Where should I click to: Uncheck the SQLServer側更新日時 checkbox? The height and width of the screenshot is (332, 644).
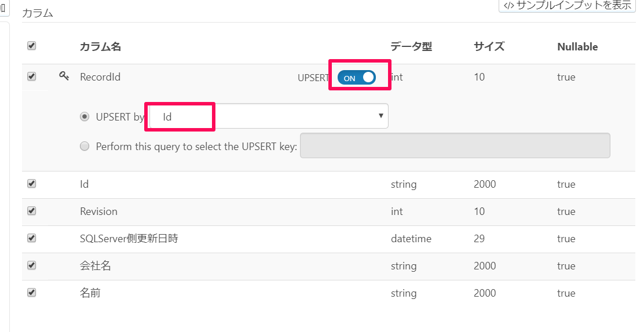click(31, 238)
